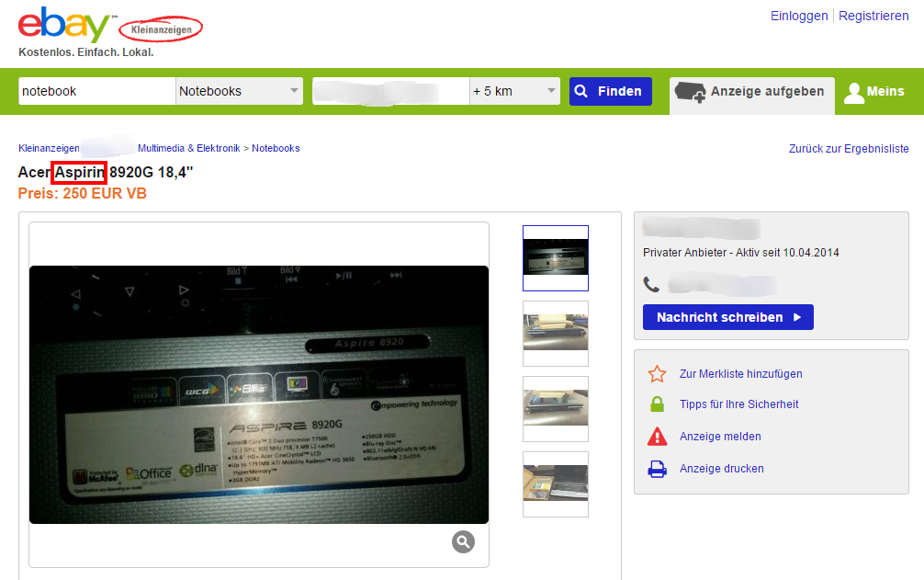
Task: Click the magnifier icon under the main photo
Action: tap(463, 541)
